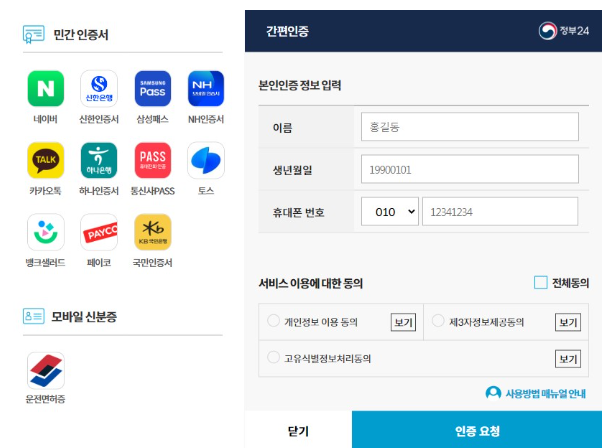Select the Banksalad (뱅크샐러드) icon
The width and height of the screenshot is (606, 448).
pos(46,232)
